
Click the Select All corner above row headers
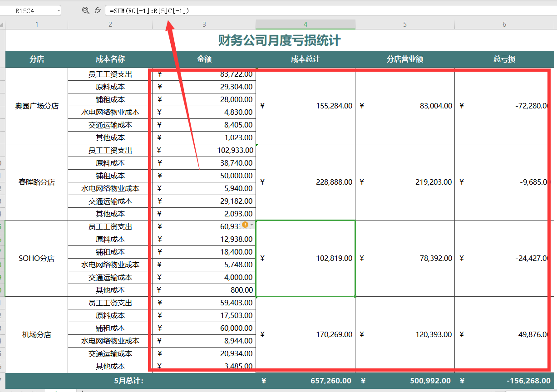3,24
